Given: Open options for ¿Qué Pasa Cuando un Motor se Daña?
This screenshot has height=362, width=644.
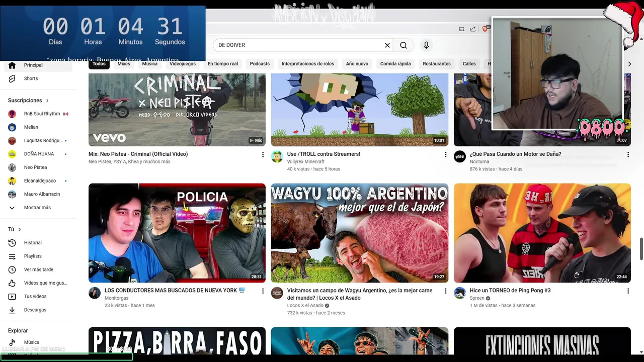Looking at the screenshot, I should coord(628,155).
